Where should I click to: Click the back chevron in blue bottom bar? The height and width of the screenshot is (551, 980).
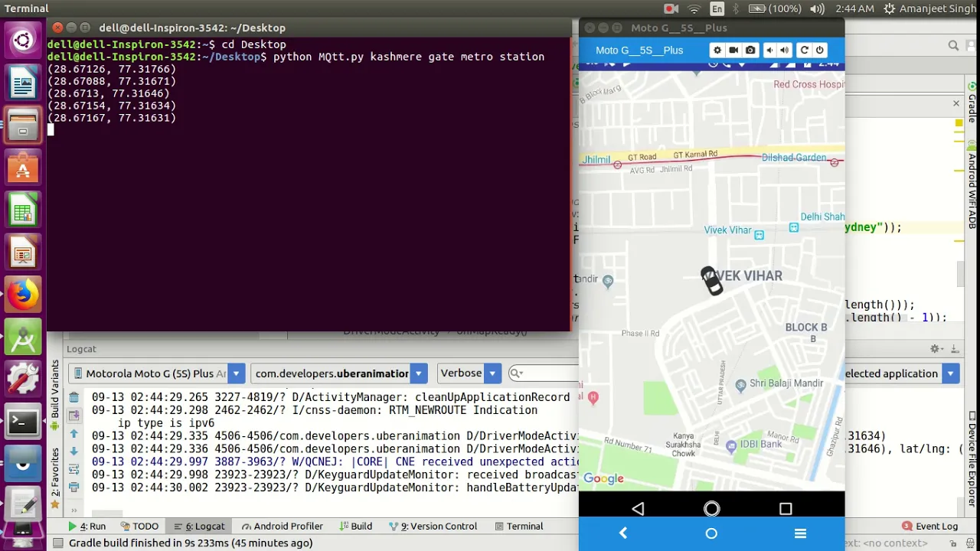pos(623,533)
